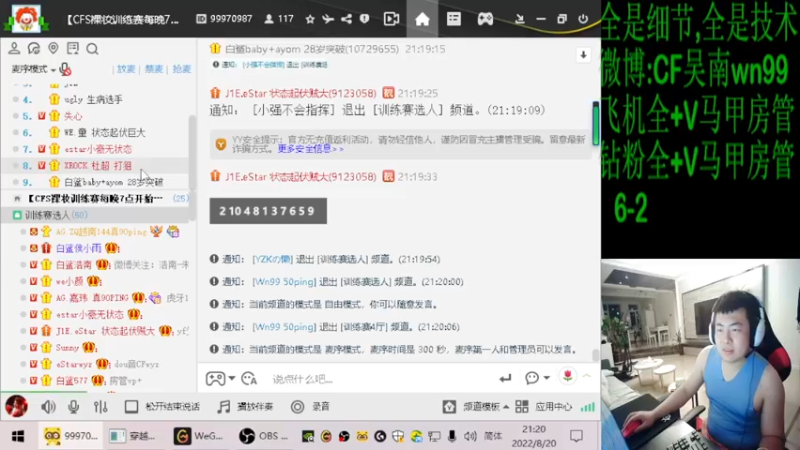Click the download arrow icon in top bar
The height and width of the screenshot is (450, 800).
(519, 19)
